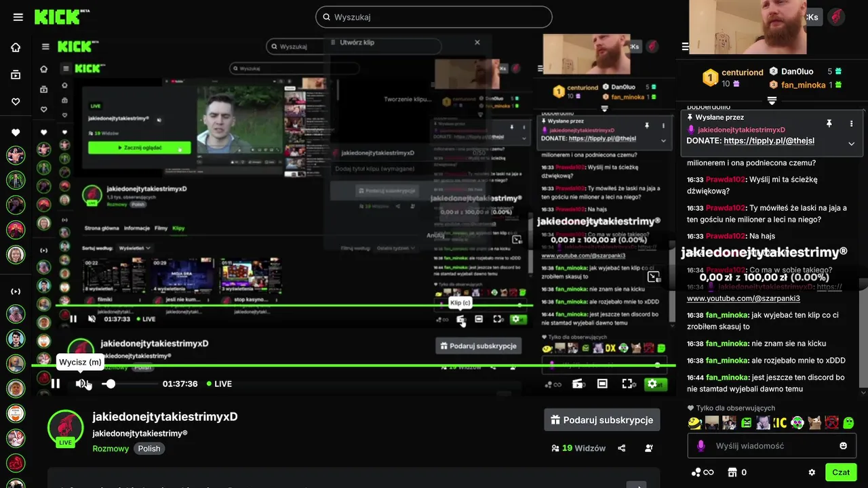Open pinned message three-dot menu

pyautogui.click(x=851, y=123)
